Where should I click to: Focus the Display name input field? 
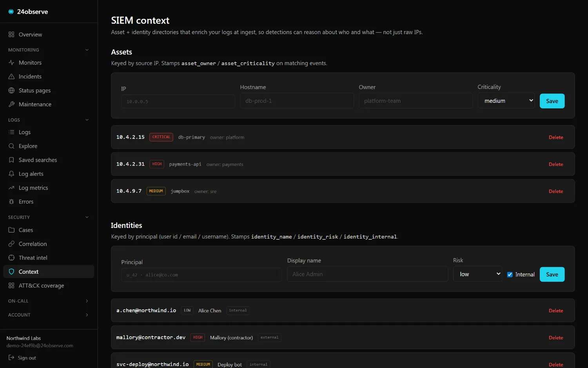coord(367,274)
